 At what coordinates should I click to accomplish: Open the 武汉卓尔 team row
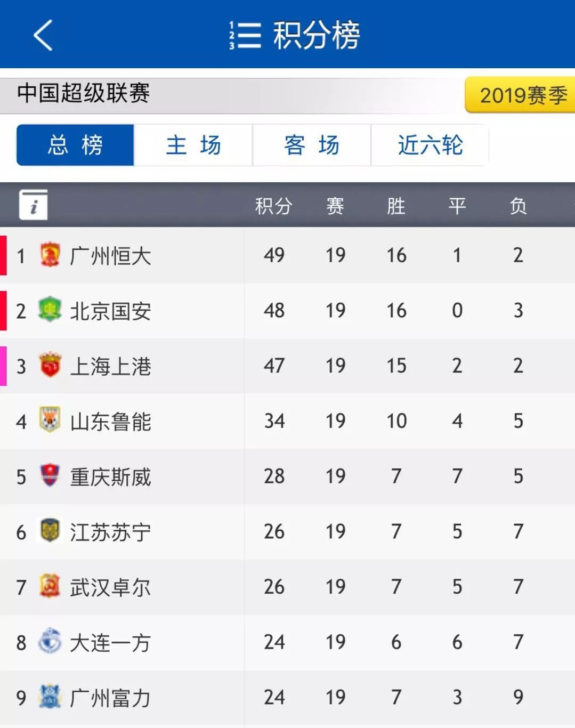(x=287, y=587)
